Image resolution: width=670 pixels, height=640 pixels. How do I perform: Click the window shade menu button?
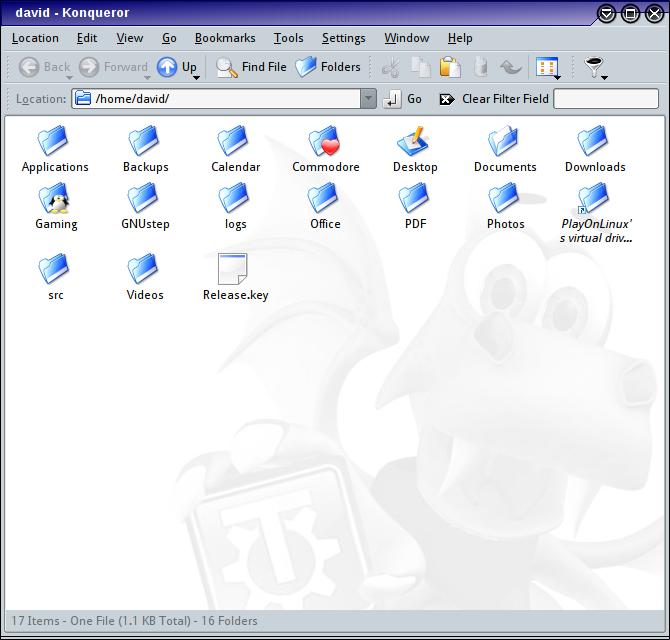(606, 14)
